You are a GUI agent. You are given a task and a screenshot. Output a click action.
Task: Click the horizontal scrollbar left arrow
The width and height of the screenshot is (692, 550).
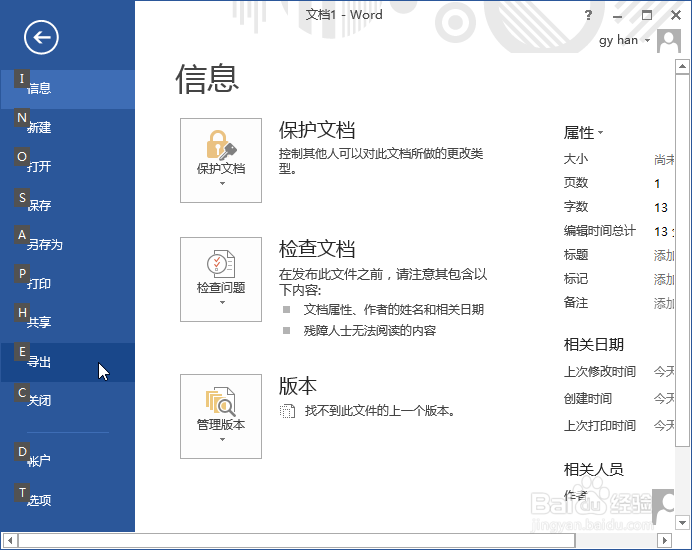pyautogui.click(x=10, y=540)
